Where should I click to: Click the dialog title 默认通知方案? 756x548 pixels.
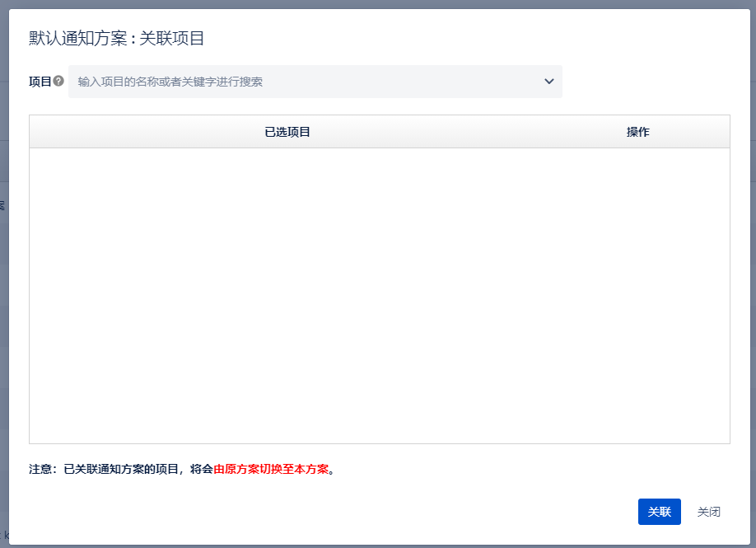(x=77, y=38)
